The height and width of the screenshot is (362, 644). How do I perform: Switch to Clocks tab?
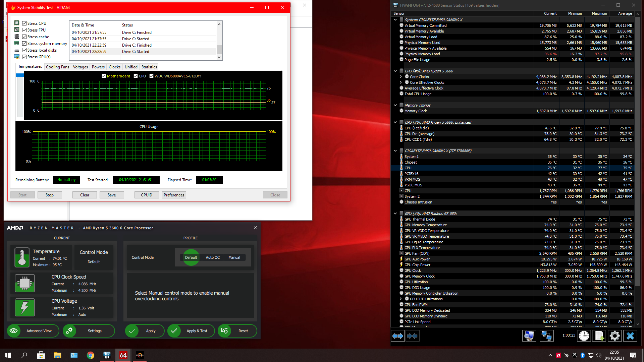tap(114, 67)
